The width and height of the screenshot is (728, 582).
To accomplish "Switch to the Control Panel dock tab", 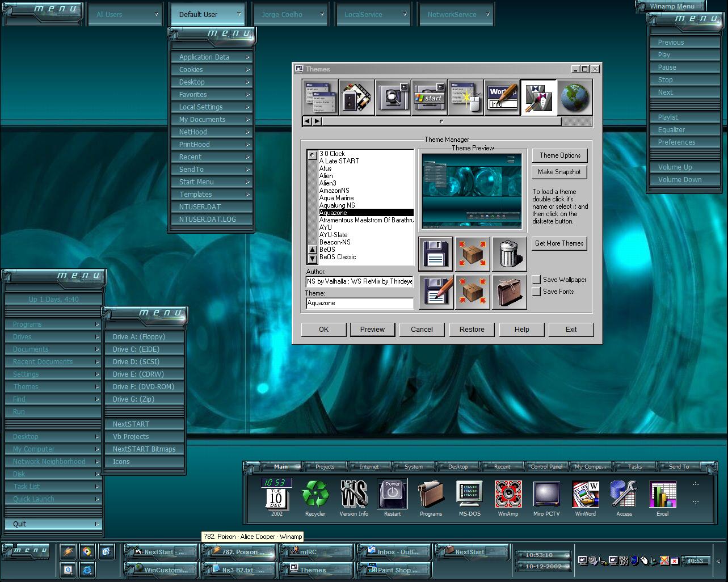I will click(546, 466).
